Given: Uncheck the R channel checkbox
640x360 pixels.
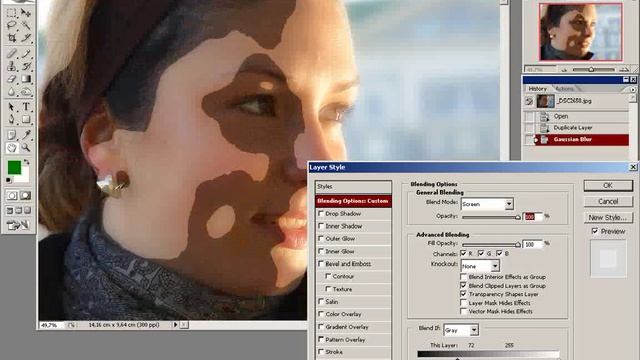Looking at the screenshot, I should (463, 253).
